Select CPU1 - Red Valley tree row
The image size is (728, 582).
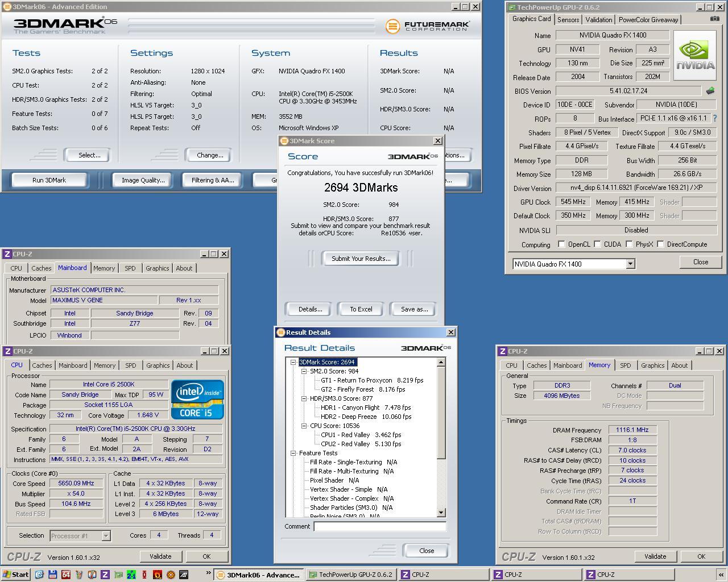point(361,435)
